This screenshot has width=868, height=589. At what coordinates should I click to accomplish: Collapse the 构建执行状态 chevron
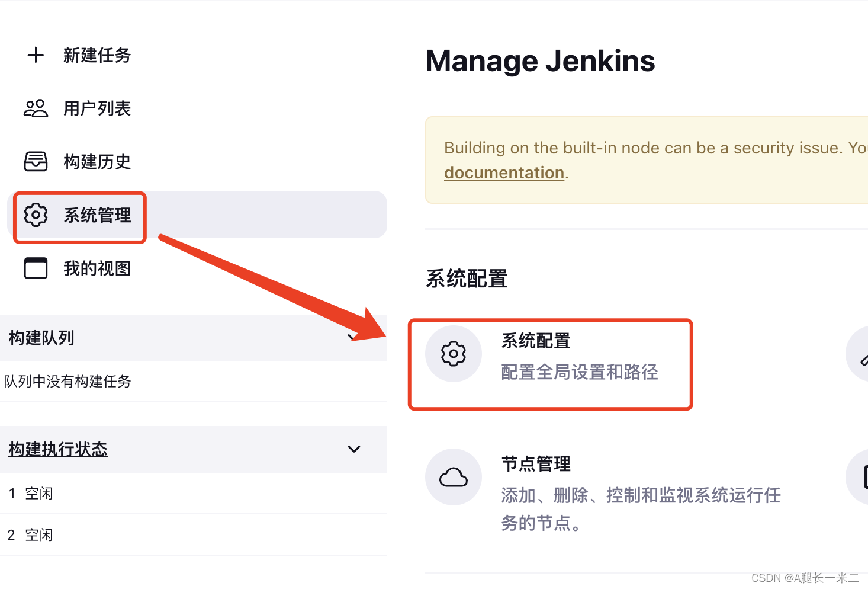tap(354, 449)
